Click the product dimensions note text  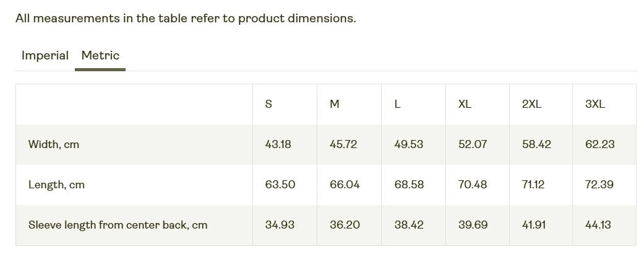tap(186, 18)
